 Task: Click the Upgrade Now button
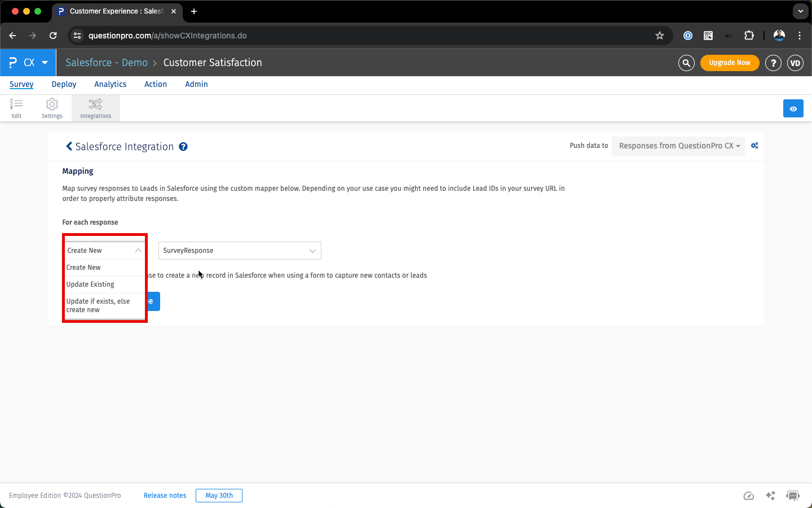coord(729,63)
